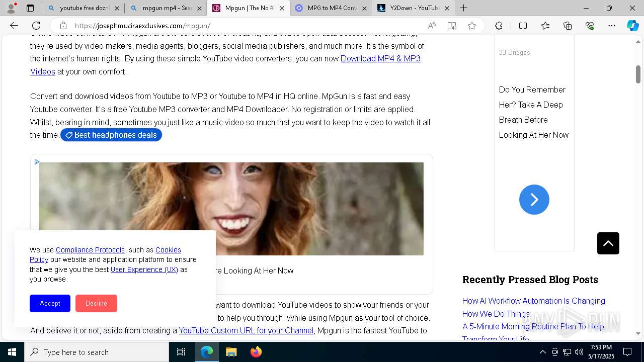Focus the address bar URL field
The image size is (644, 362).
tap(247, 26)
